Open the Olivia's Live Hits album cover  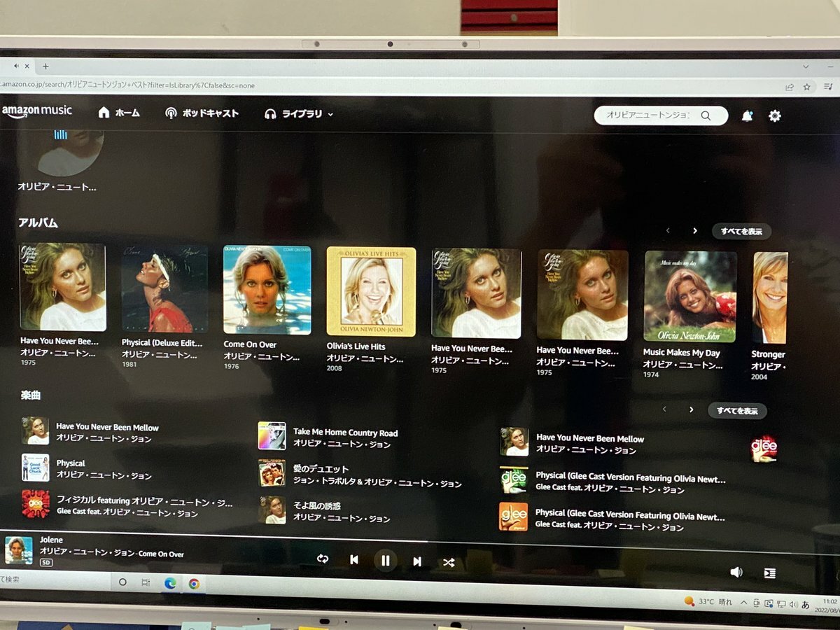tap(371, 291)
